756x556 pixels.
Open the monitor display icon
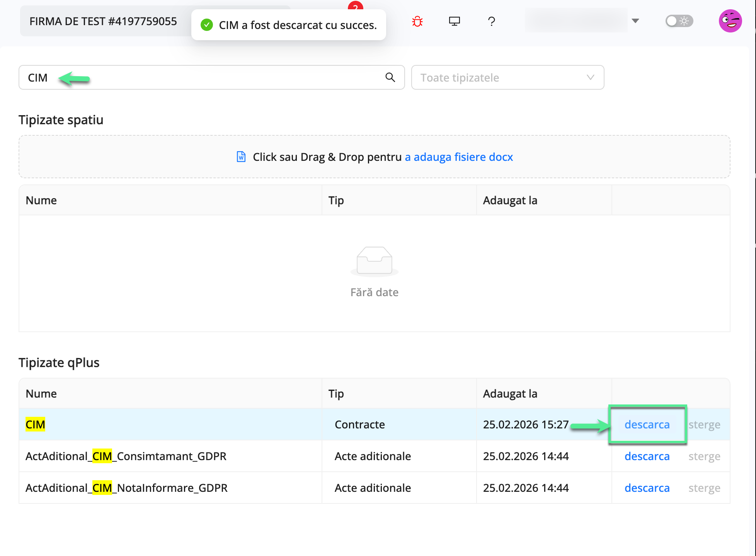(x=454, y=21)
